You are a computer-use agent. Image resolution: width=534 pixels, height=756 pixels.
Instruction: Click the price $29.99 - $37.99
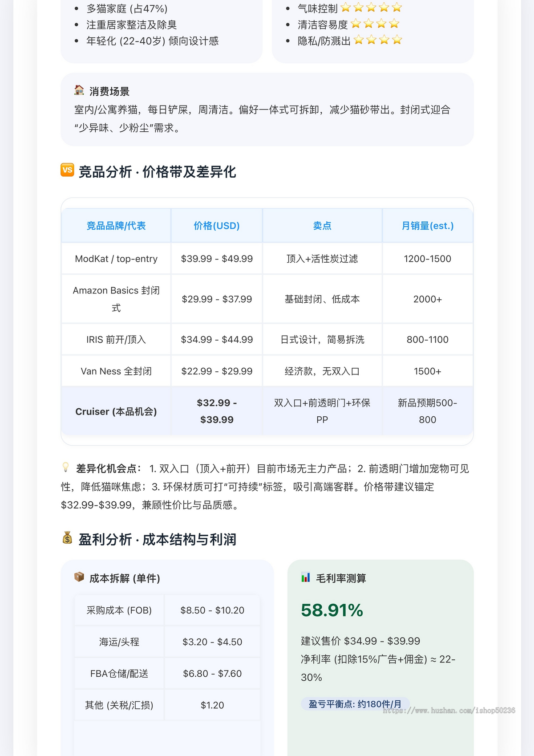pos(217,299)
